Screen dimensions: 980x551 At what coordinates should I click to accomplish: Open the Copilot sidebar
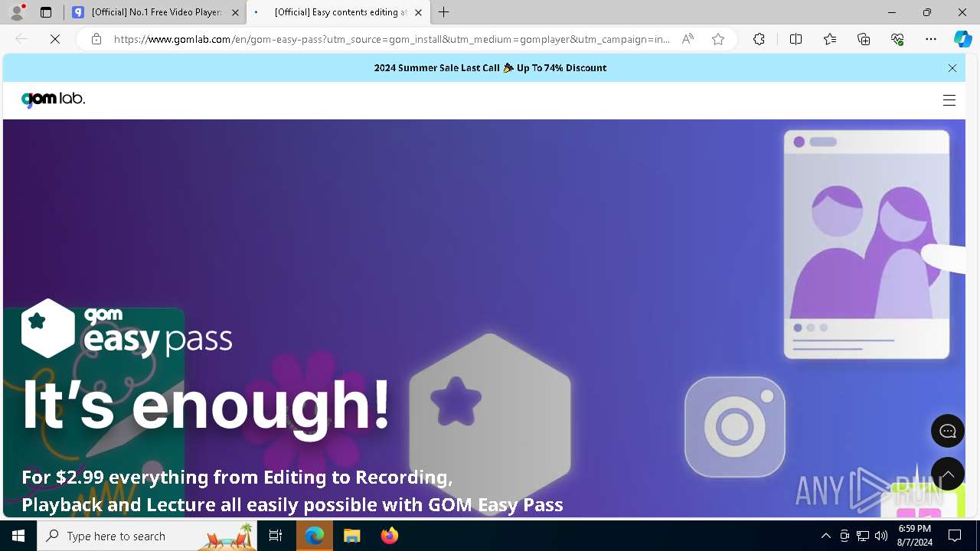[x=963, y=39]
